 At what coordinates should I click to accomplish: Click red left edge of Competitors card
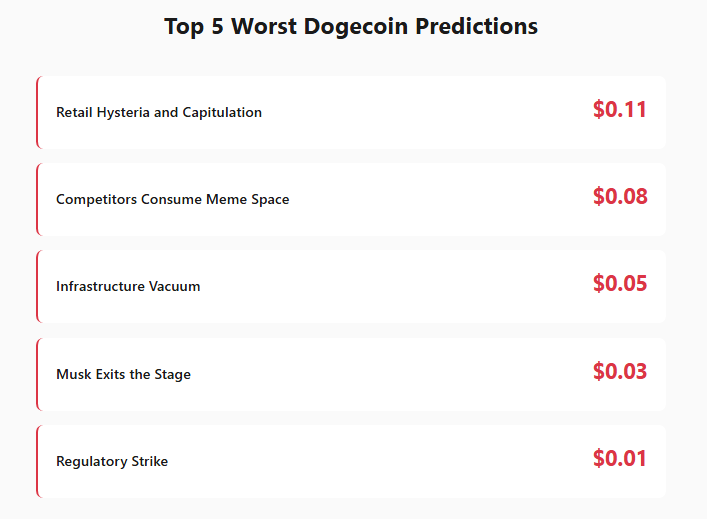tap(38, 199)
